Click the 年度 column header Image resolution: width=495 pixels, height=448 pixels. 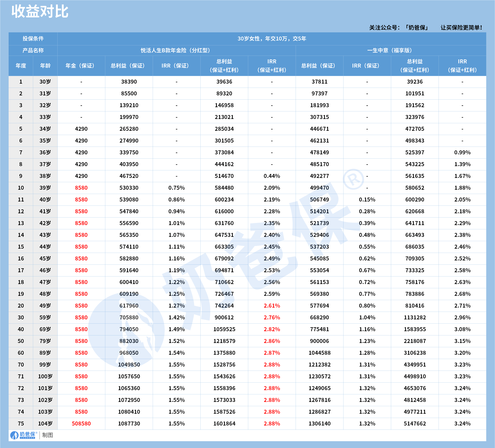pos(21,65)
